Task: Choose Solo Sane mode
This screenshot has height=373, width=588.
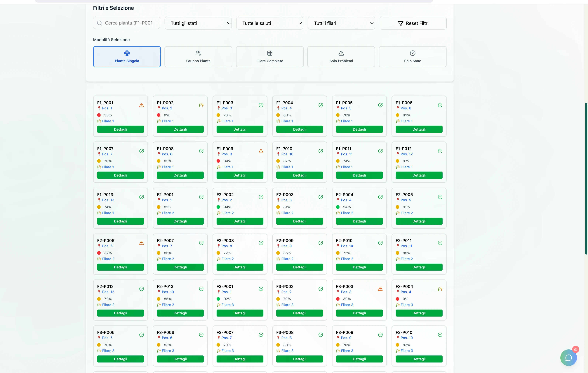Action: point(413,57)
